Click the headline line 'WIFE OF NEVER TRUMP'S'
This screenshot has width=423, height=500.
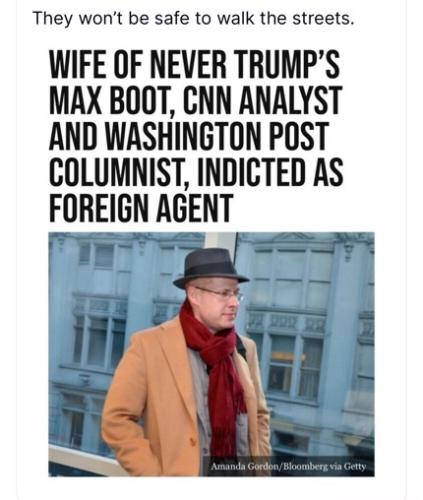coord(194,64)
